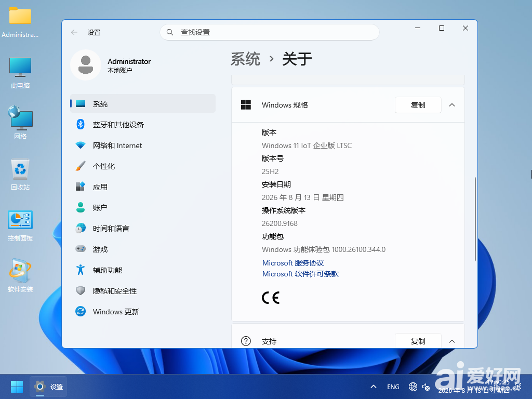The height and width of the screenshot is (399, 532).
Task: Click the Accessibility figure icon
Action: coord(81,270)
